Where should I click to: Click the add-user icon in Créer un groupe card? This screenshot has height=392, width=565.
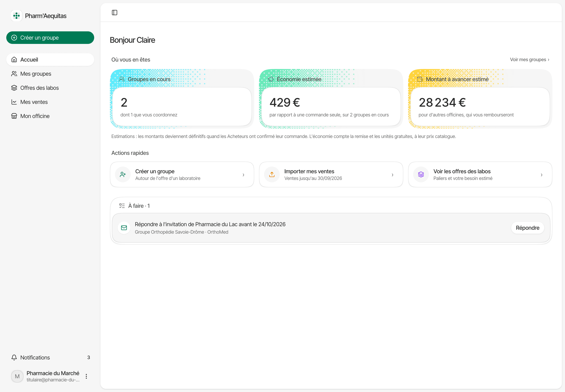click(123, 174)
